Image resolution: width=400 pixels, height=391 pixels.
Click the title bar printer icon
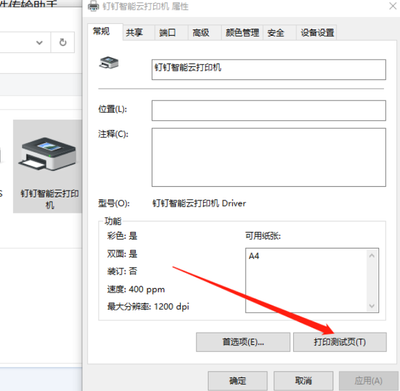[x=94, y=6]
